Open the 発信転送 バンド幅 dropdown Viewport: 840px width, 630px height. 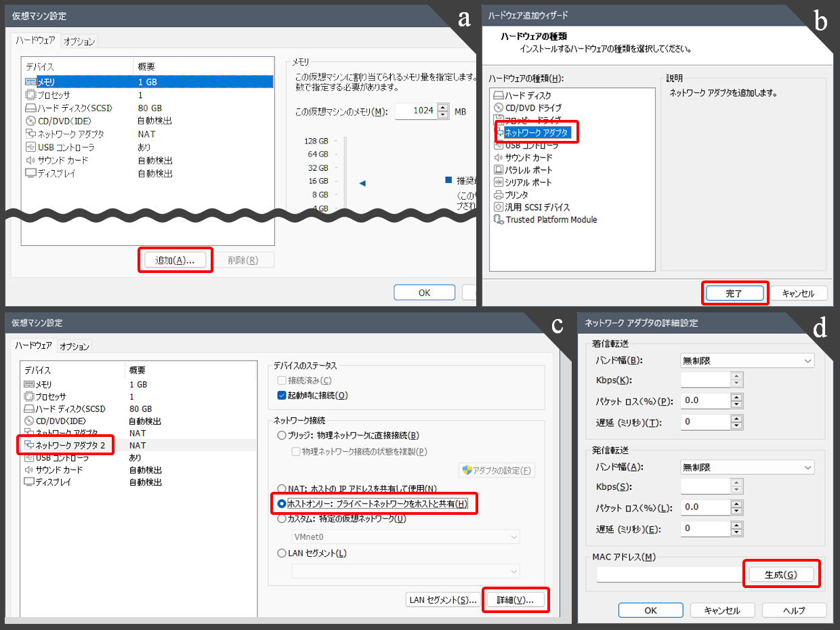[x=747, y=467]
